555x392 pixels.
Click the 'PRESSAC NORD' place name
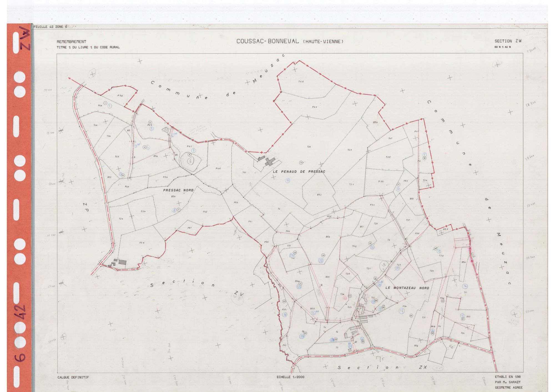tap(178, 190)
